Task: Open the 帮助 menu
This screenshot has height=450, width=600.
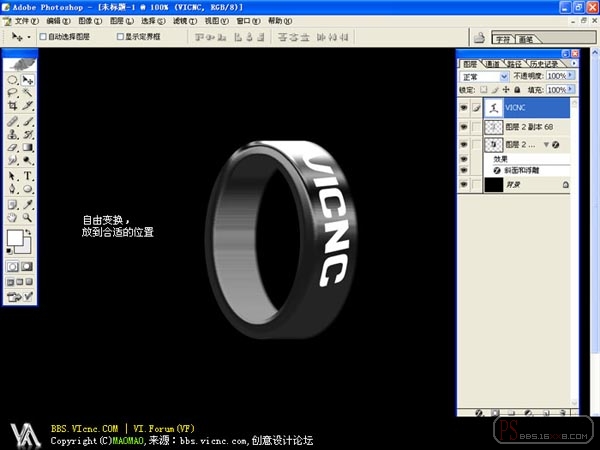Action: tap(280, 21)
